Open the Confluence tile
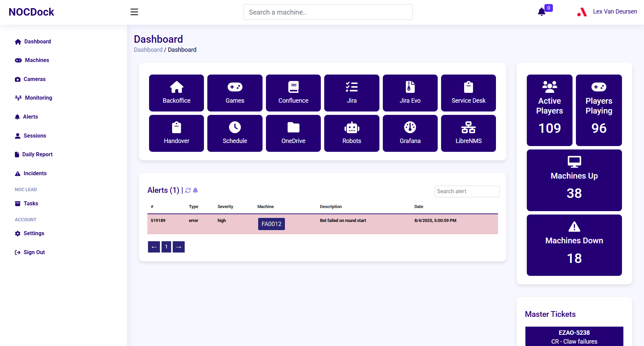The image size is (644, 346). click(293, 93)
